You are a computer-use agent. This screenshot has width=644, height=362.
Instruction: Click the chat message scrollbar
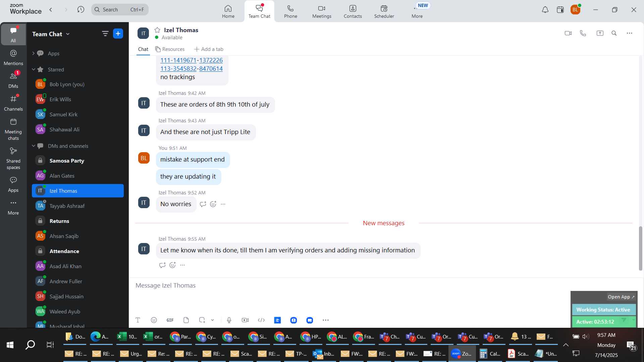(640, 248)
